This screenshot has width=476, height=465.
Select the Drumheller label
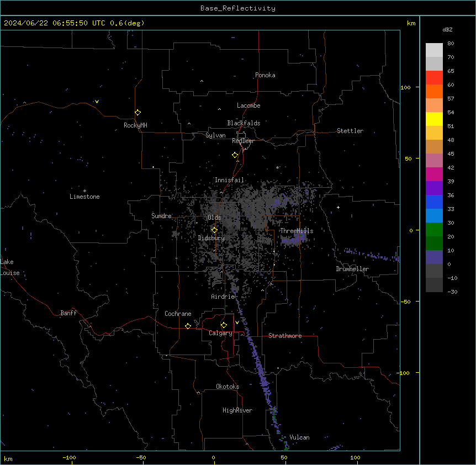(352, 269)
